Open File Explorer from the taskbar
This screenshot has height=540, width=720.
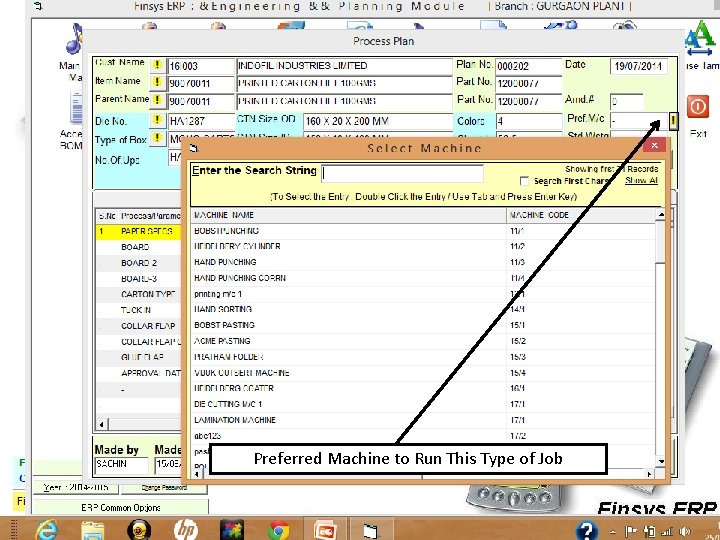(93, 530)
